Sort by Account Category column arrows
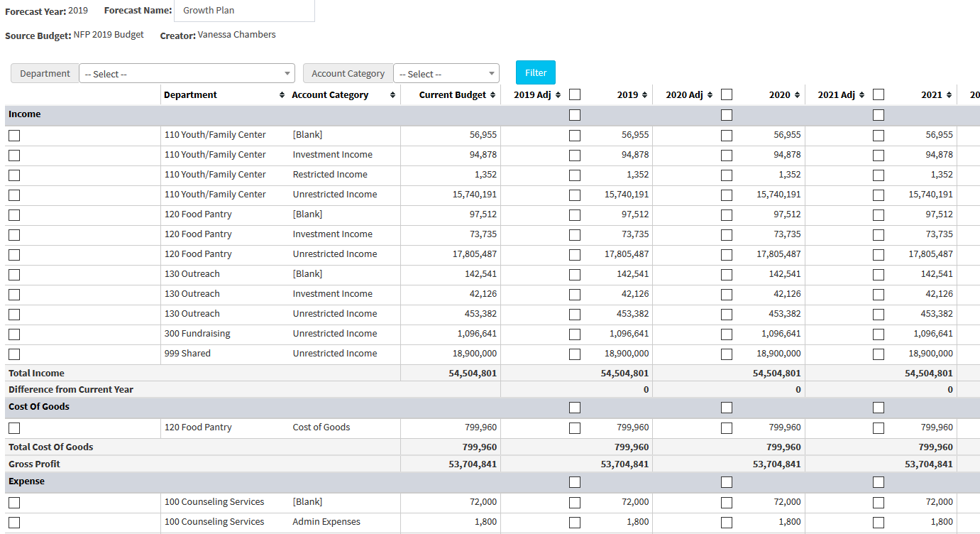The width and height of the screenshot is (980, 534). [x=392, y=95]
